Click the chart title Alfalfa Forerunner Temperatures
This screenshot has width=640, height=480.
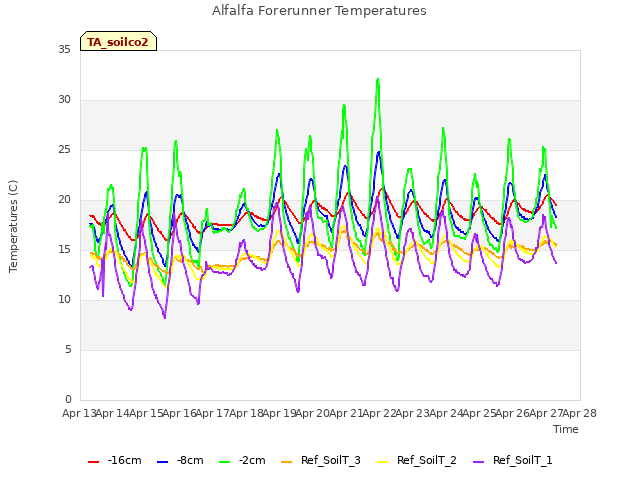(319, 11)
